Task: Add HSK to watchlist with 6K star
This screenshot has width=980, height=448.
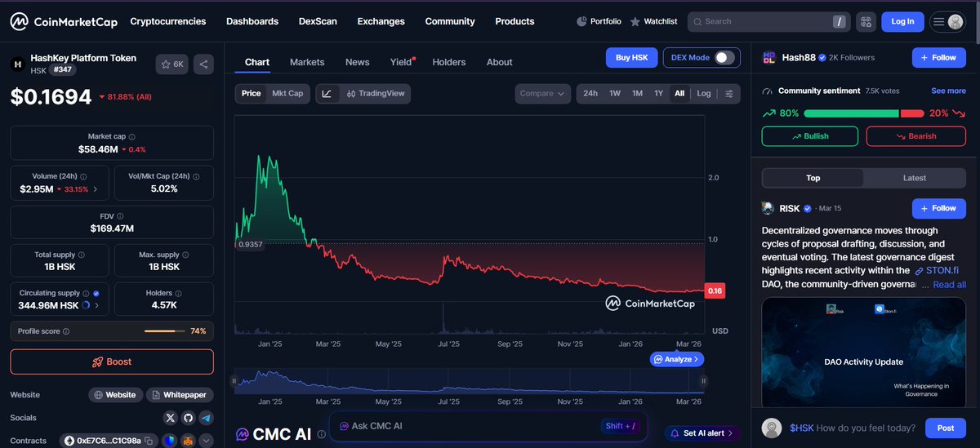Action: (172, 63)
